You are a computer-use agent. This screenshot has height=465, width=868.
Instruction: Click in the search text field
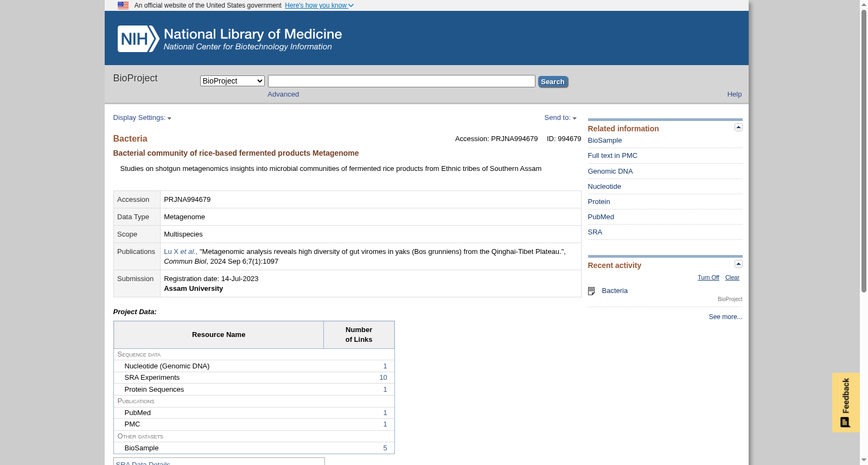point(401,81)
